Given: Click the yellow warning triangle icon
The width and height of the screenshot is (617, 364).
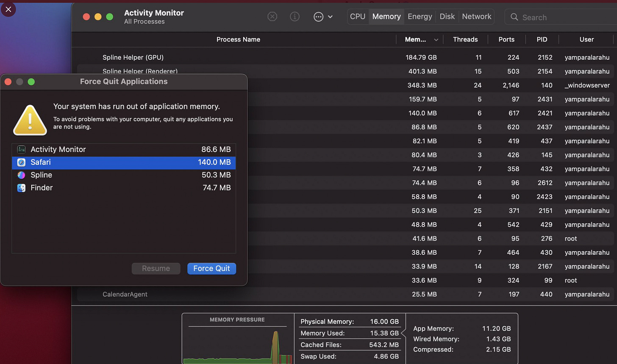Looking at the screenshot, I should 30,120.
